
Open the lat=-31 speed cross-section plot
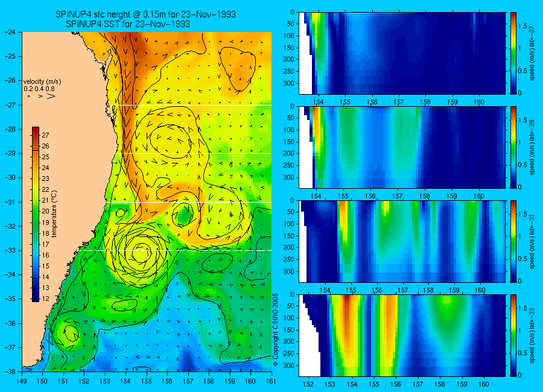(402, 241)
